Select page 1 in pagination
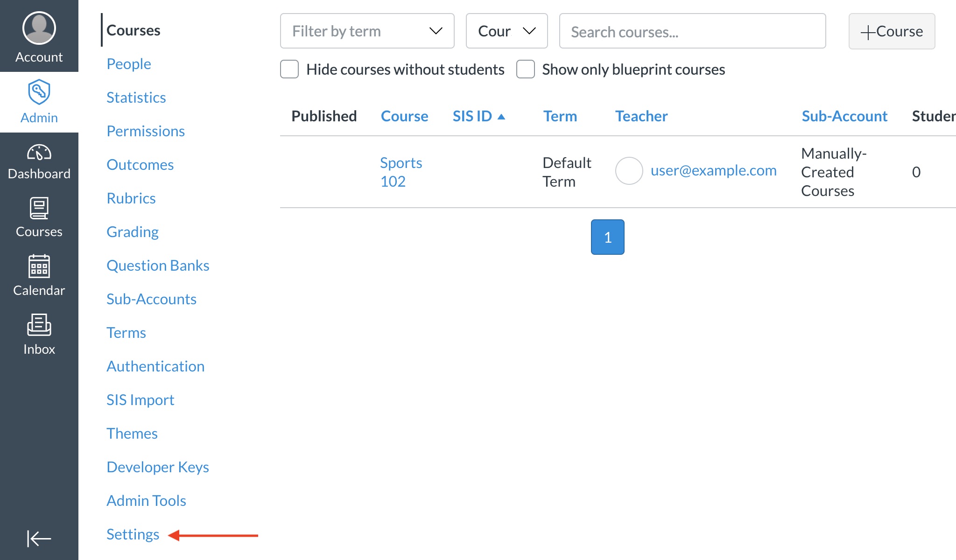The width and height of the screenshot is (956, 560). 607,237
